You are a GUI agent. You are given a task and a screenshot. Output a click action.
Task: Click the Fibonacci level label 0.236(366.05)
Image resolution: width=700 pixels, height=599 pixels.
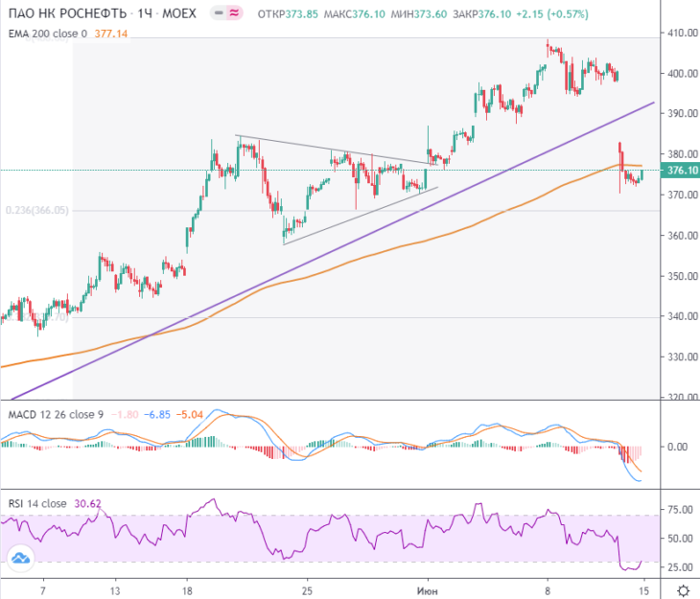coord(37,210)
